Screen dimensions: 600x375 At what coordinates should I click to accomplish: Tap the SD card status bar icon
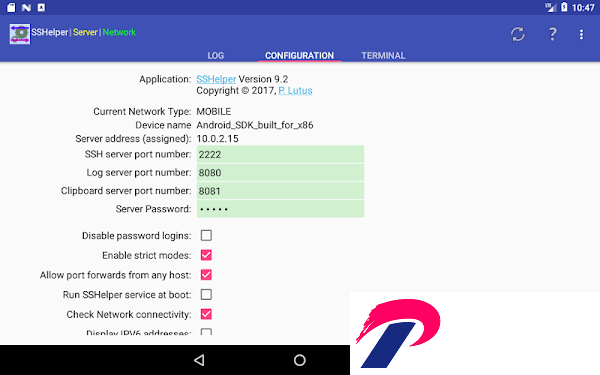pos(11,7)
